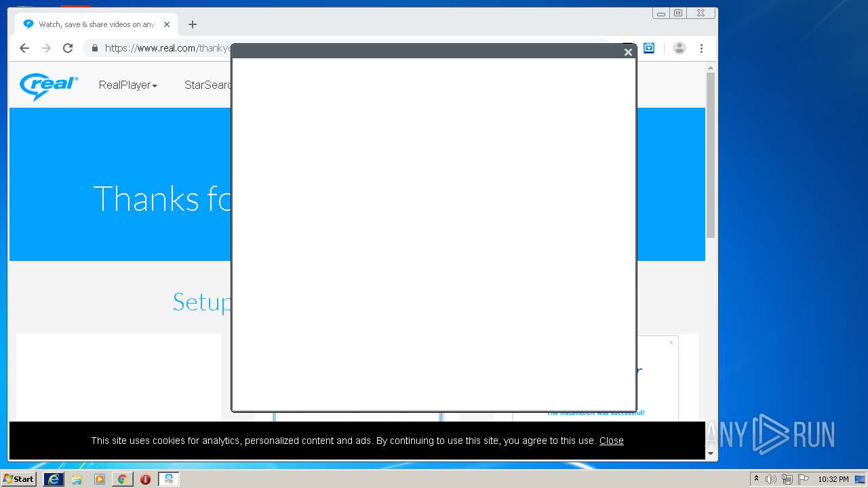Minimize the Chrome browser window
Viewport: 868px width, 488px height.
pos(661,13)
